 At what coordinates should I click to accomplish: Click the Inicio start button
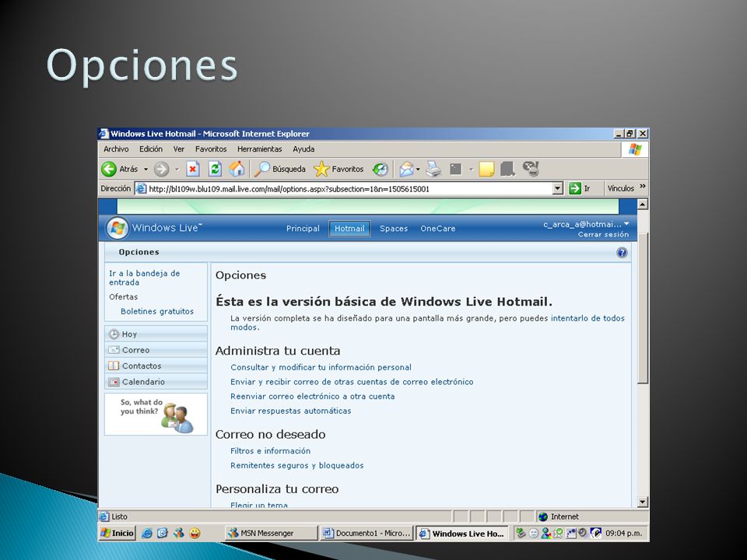pos(117,534)
